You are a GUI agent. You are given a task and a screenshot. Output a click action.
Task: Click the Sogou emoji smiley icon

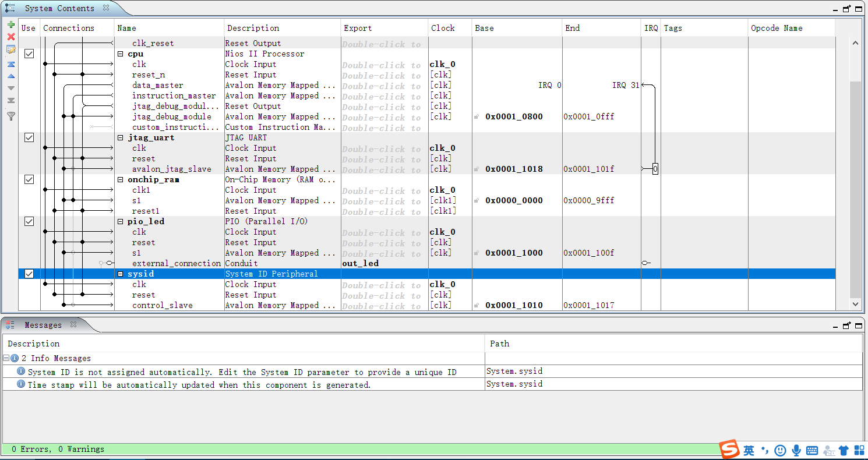click(x=781, y=450)
